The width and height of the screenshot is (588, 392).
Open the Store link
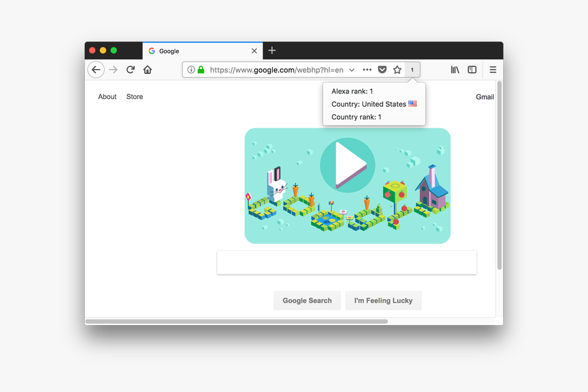click(135, 96)
